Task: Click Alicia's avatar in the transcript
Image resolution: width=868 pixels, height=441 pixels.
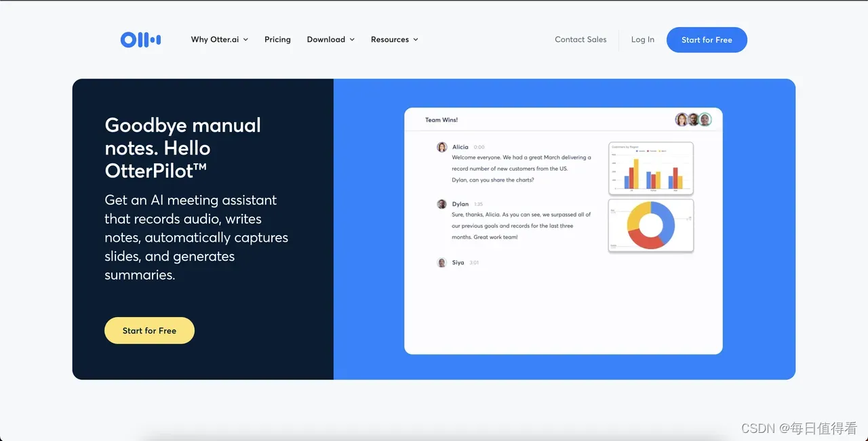Action: (x=442, y=147)
